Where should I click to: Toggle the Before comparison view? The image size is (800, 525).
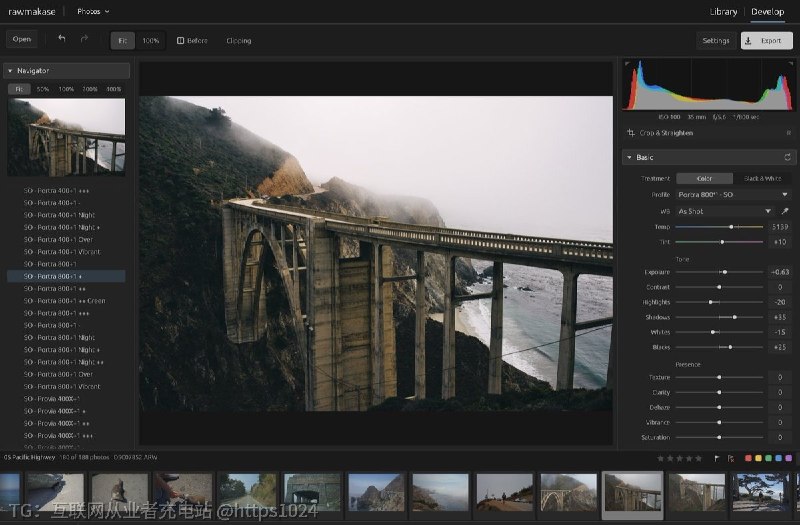pos(192,40)
